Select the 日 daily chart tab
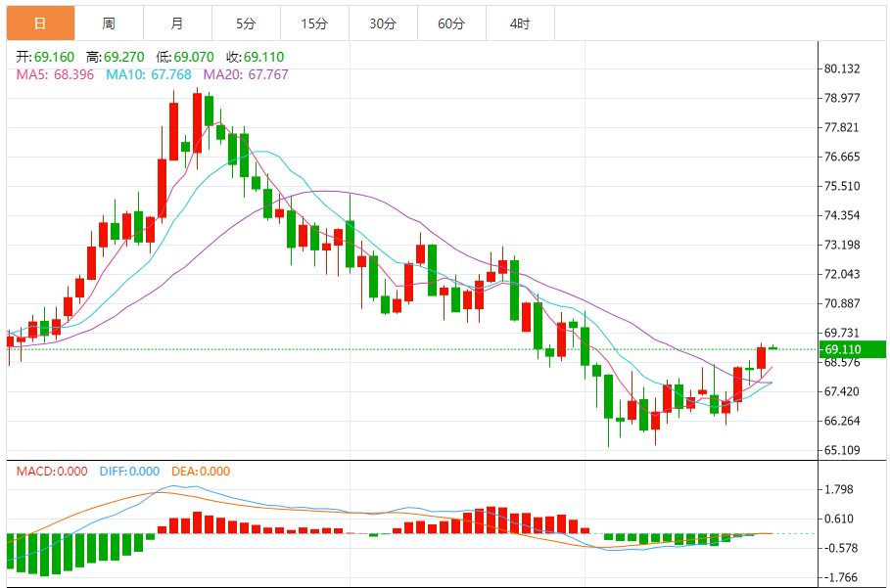This screenshot has width=890, height=588. pyautogui.click(x=40, y=23)
